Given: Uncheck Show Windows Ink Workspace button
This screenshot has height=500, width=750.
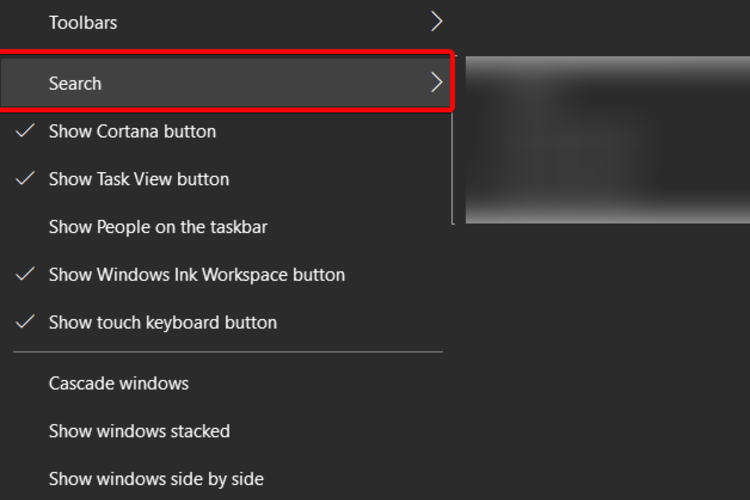Looking at the screenshot, I should pyautogui.click(x=226, y=275).
